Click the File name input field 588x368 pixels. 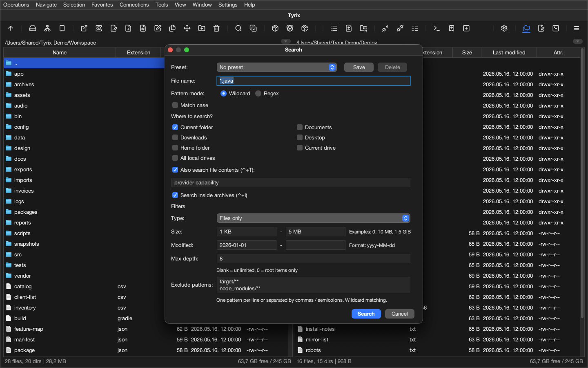pyautogui.click(x=313, y=81)
